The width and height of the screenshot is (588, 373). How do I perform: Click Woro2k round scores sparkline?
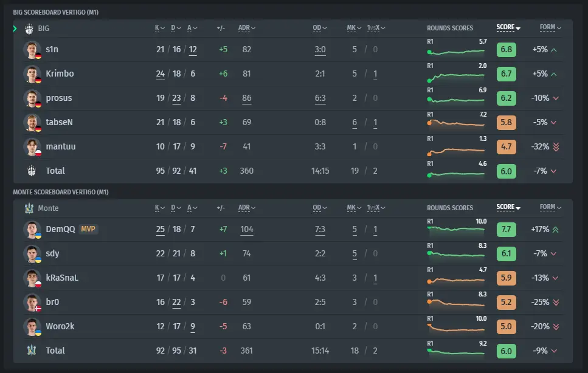457,329
